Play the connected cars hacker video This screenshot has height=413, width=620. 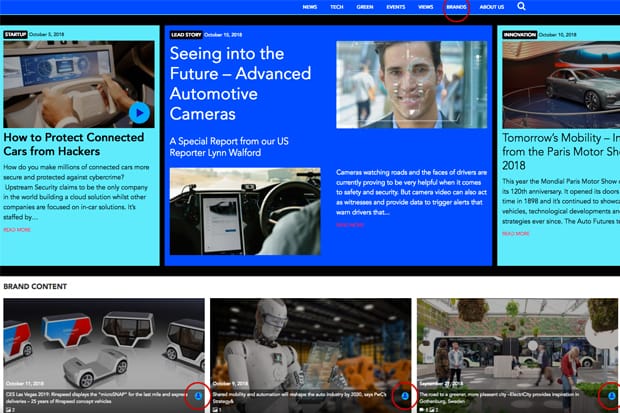(x=139, y=113)
